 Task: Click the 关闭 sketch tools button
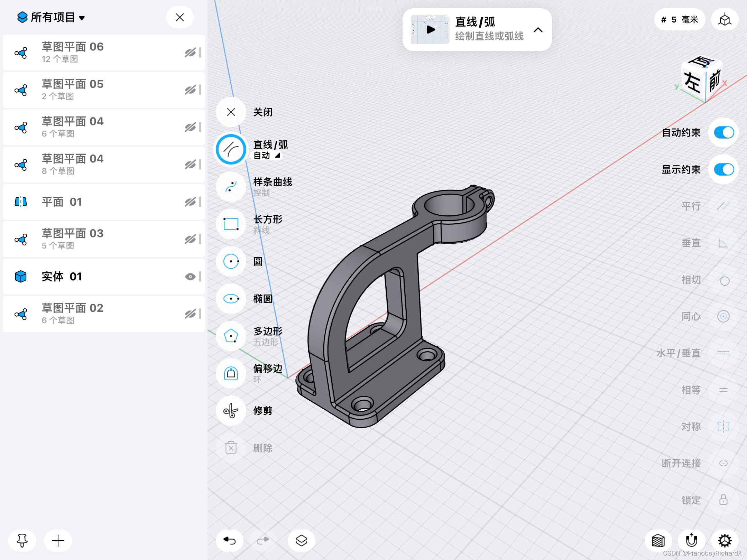point(231,112)
